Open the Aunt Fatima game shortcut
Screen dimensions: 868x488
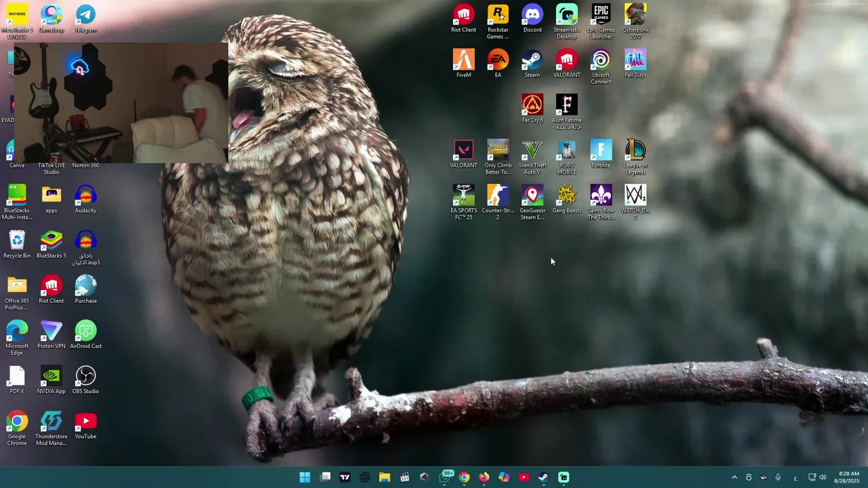point(567,112)
